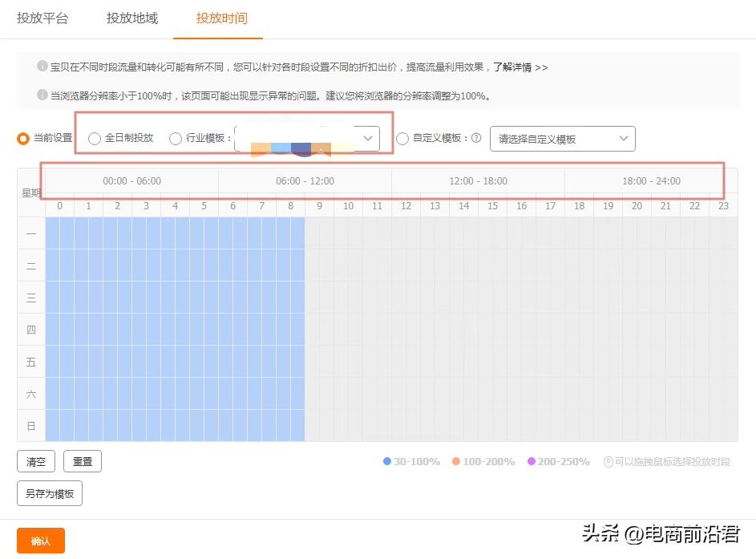The height and width of the screenshot is (559, 756).
Task: Open the industry template dropdown
Action: (309, 138)
